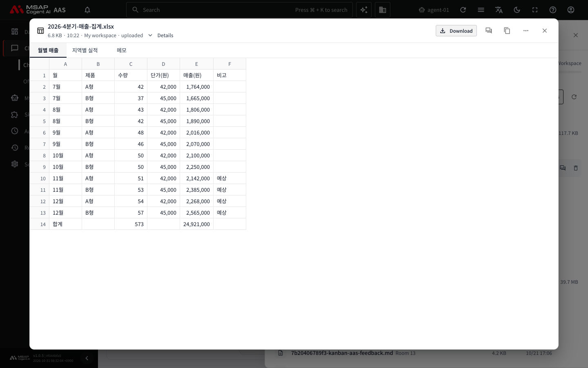This screenshot has height=368, width=588.
Task: Select the cell showing 1,764,000
Action: pyautogui.click(x=196, y=87)
